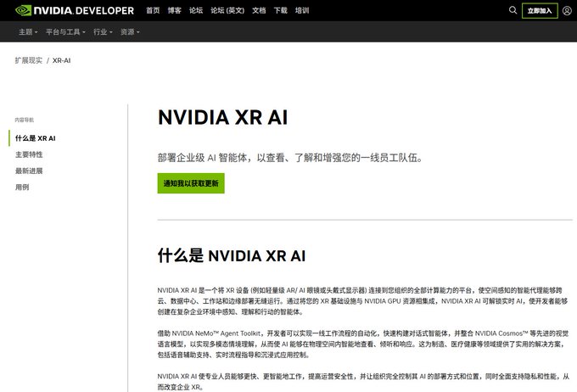Jump to 用例 in the sidebar
The image size is (577, 392).
point(22,187)
